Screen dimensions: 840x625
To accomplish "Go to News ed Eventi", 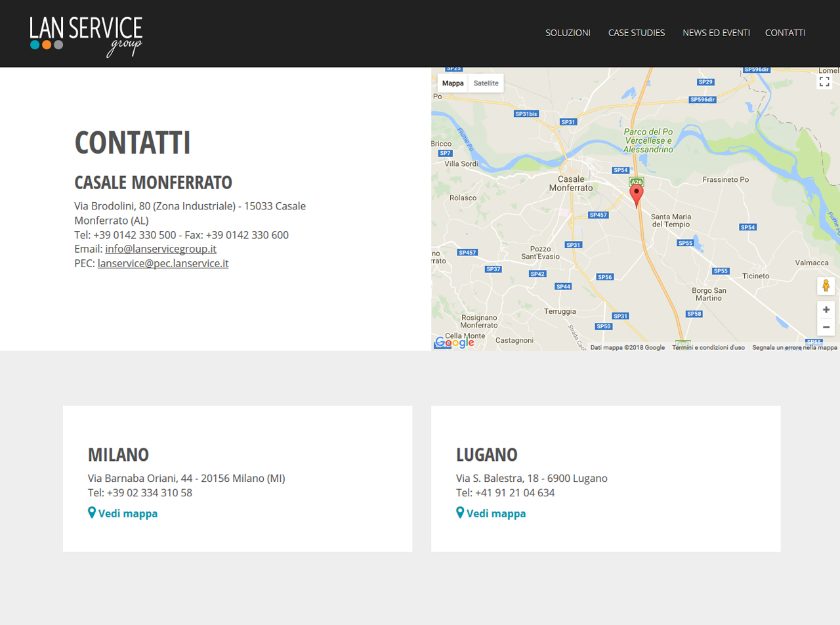I will [x=716, y=33].
